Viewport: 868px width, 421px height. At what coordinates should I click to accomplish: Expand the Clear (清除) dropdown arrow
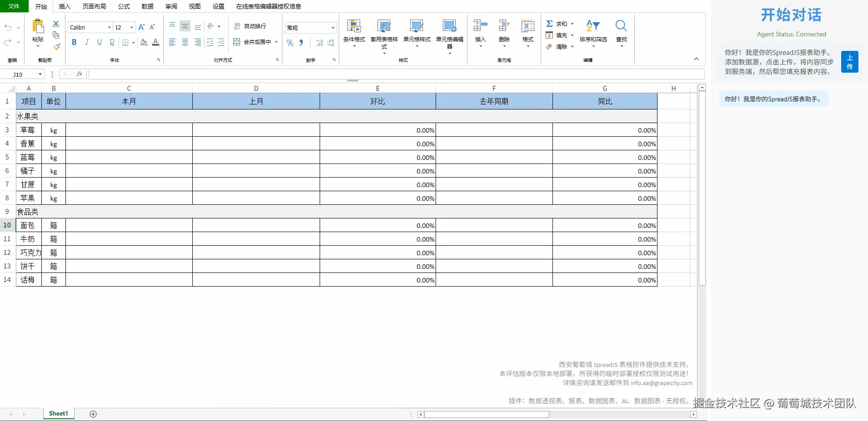572,46
